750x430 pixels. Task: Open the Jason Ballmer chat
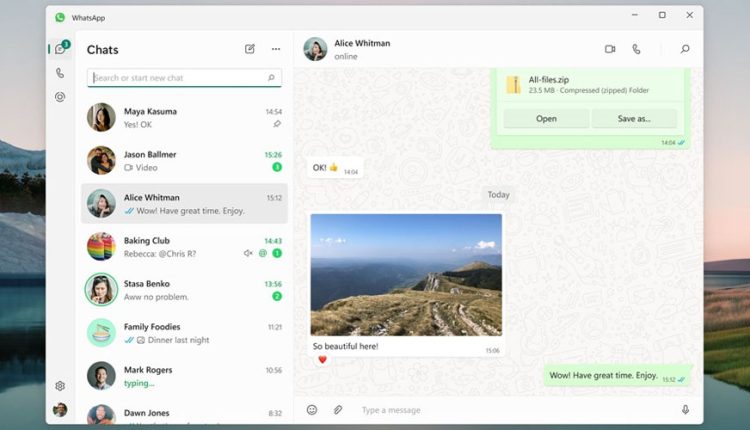(x=184, y=161)
